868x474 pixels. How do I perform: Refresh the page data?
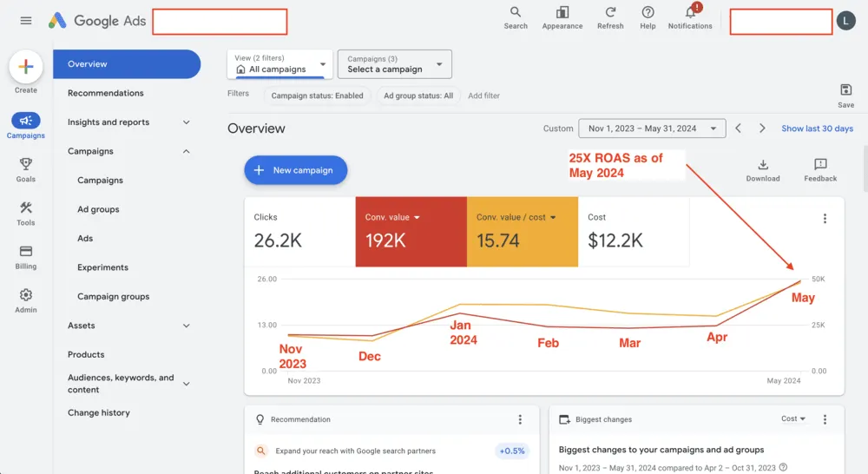click(610, 17)
